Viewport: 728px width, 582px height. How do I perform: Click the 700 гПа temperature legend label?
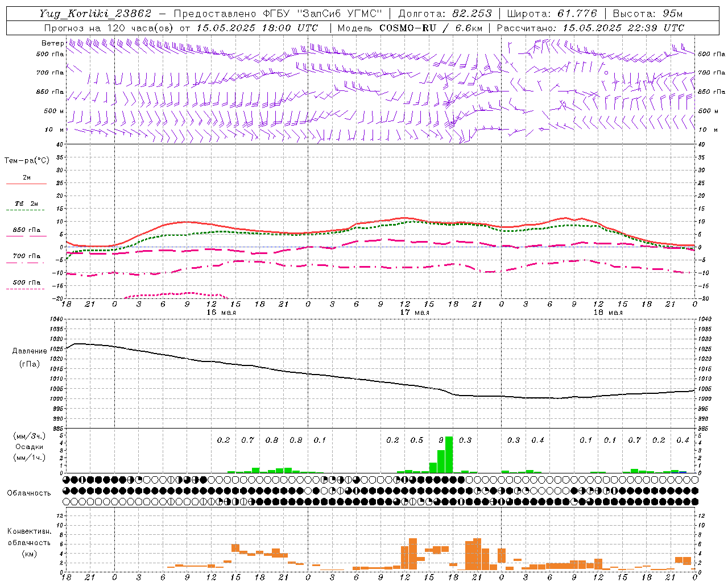26,256
